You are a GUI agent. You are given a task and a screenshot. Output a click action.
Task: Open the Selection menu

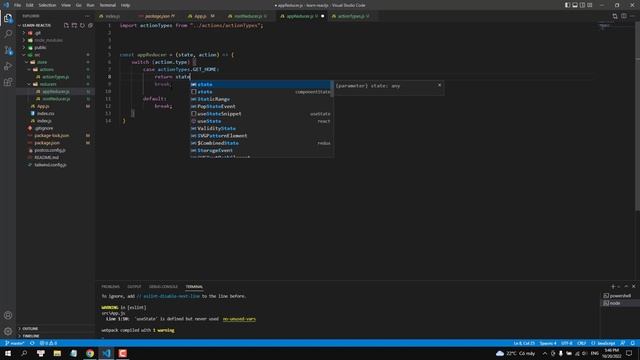pos(47,5)
